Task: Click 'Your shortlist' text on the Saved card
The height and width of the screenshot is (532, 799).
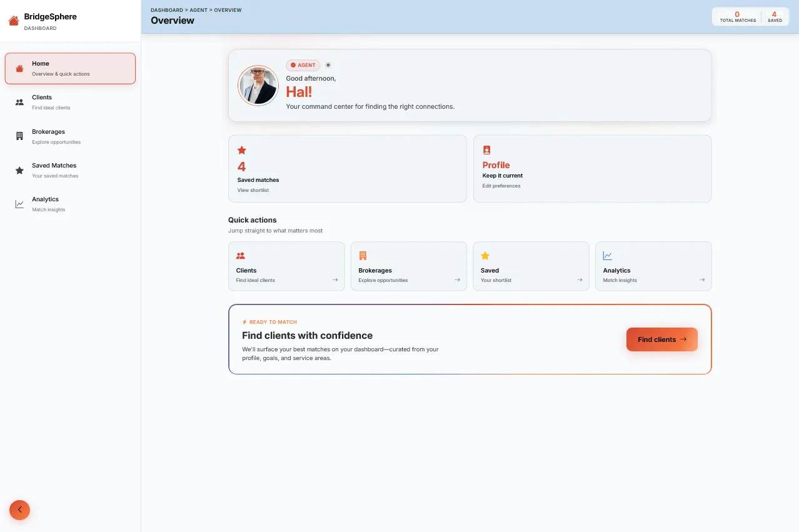Action: (x=496, y=280)
